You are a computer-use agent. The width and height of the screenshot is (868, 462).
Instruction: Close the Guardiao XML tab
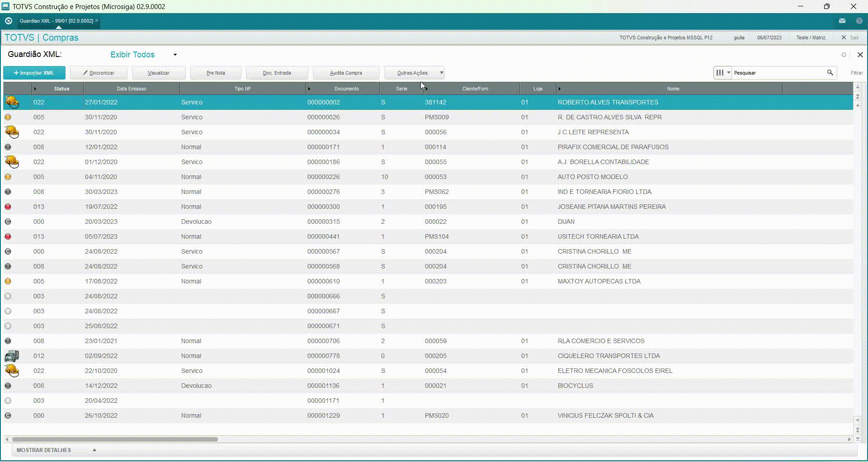click(x=97, y=20)
